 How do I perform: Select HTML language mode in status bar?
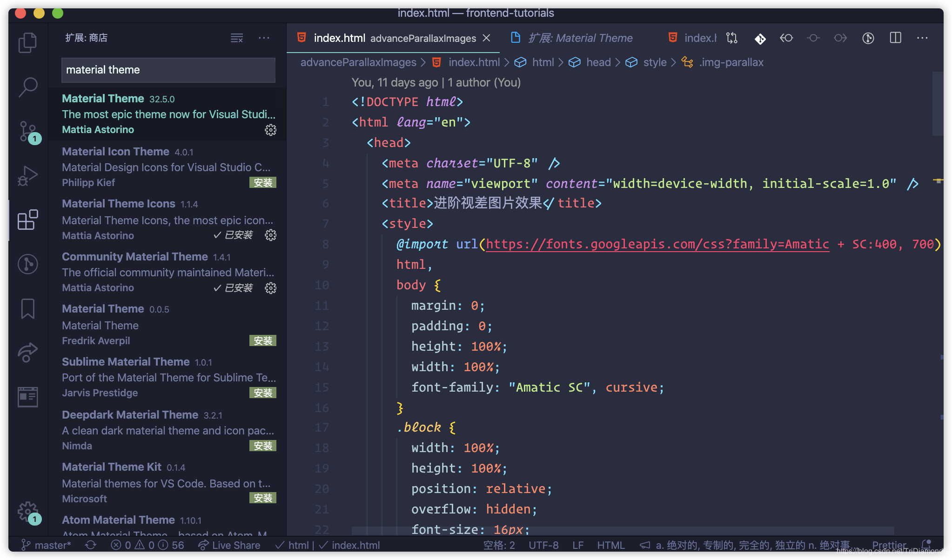pyautogui.click(x=611, y=545)
